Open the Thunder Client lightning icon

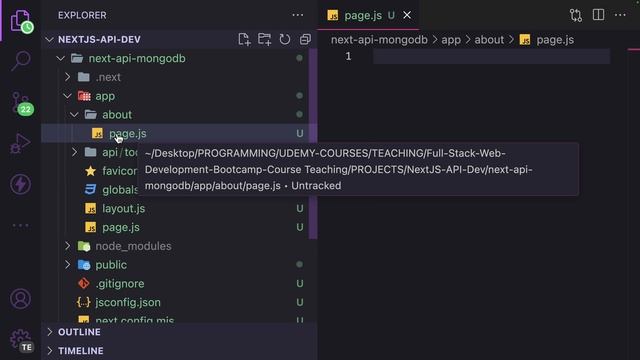pos(20,184)
